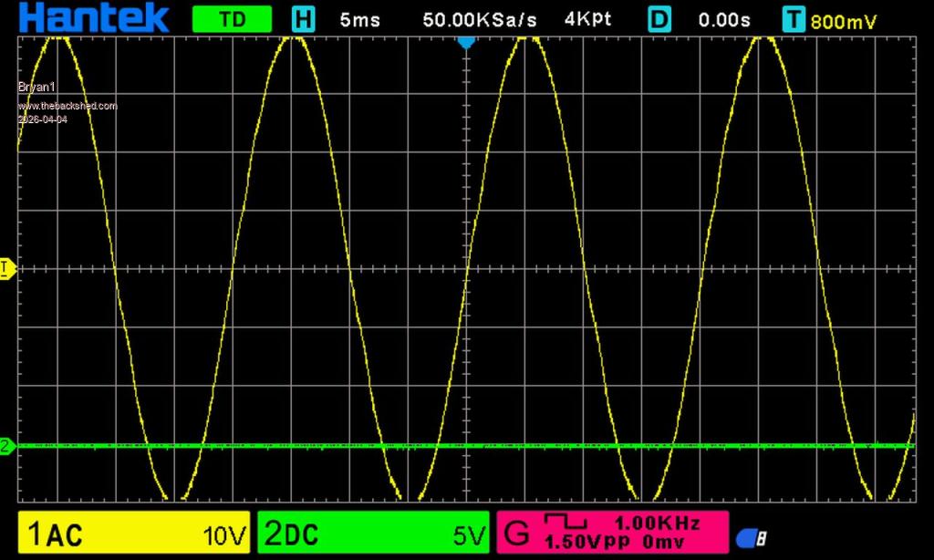Click the G generator icon
Image resolution: width=934 pixels, height=560 pixels.
516,533
